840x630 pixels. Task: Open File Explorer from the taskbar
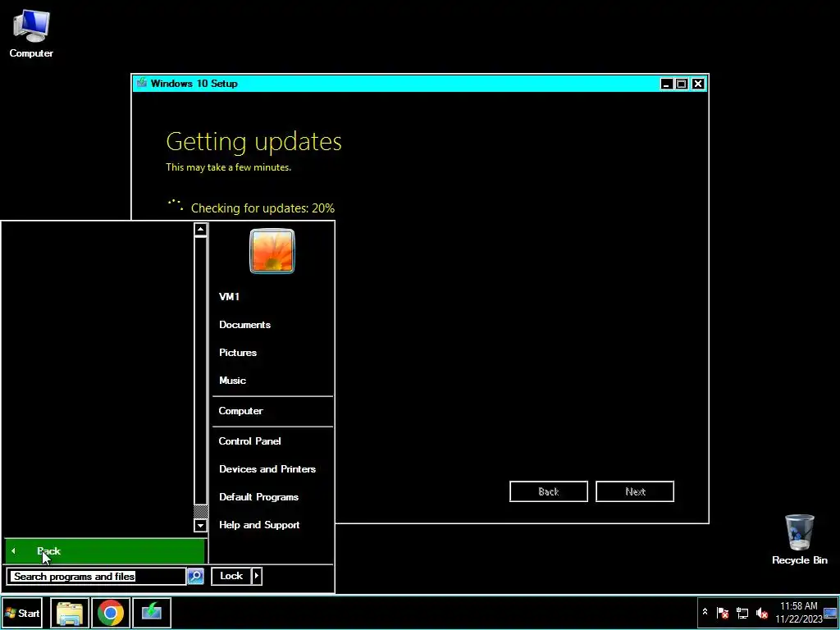point(70,612)
